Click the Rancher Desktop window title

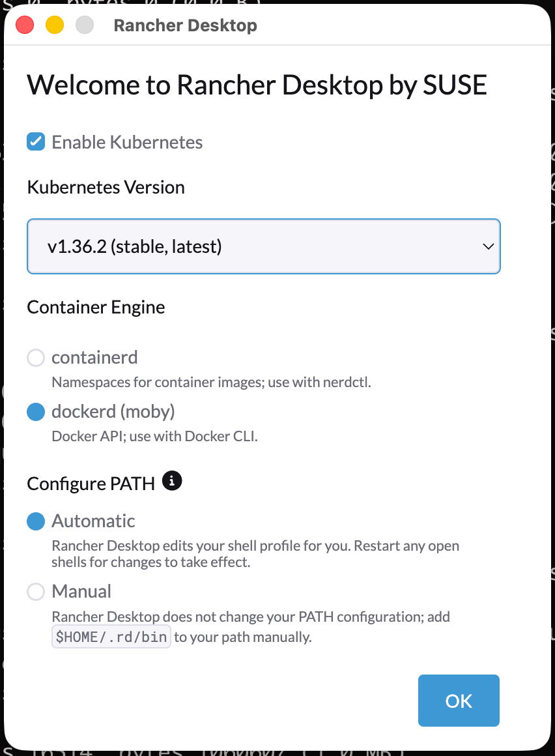(x=186, y=25)
